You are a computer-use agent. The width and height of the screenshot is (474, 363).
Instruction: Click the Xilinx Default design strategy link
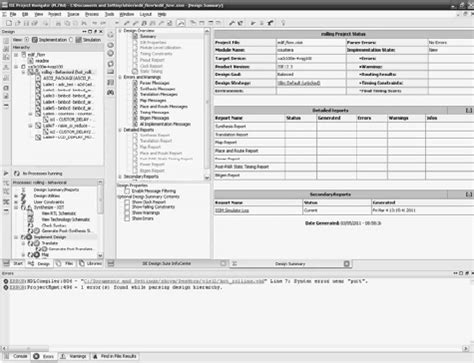point(299,83)
